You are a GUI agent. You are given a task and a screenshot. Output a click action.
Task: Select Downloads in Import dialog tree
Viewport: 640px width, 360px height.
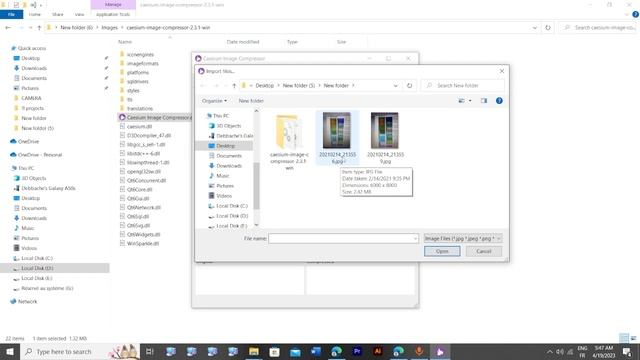pyautogui.click(x=229, y=166)
